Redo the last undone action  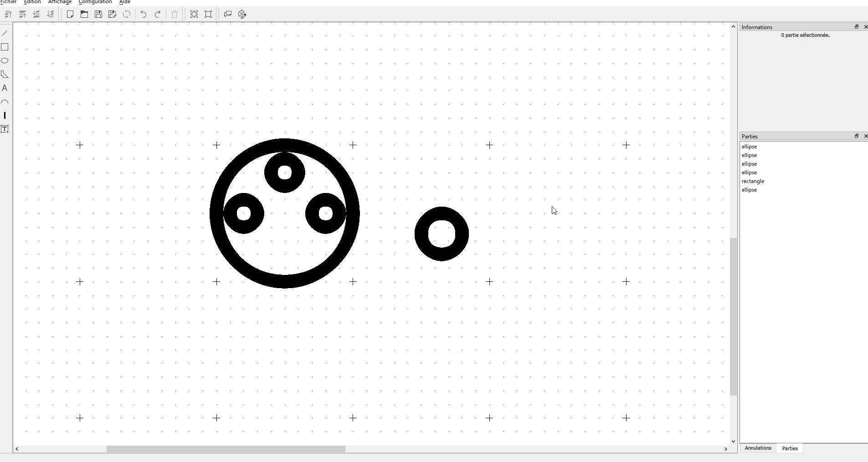[158, 14]
